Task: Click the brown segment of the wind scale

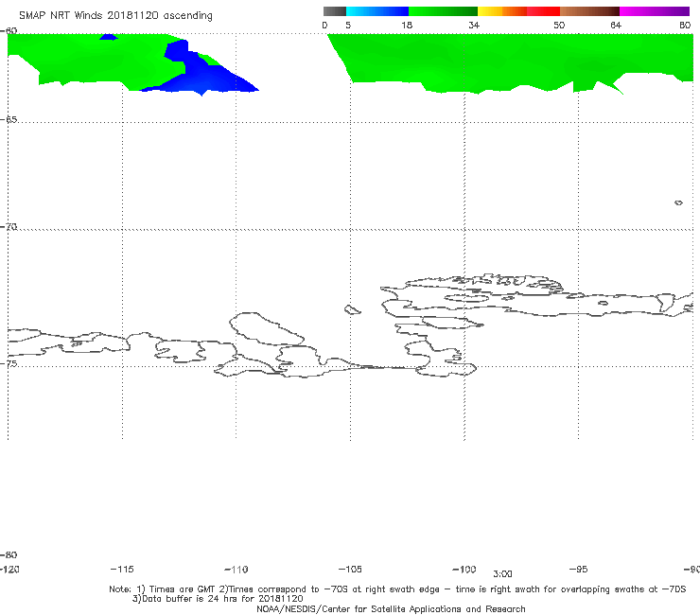Action: click(x=589, y=11)
